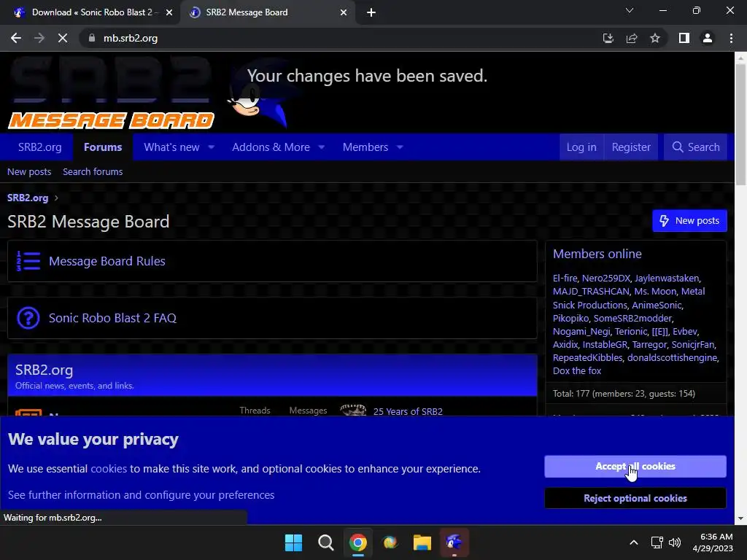747x560 pixels.
Task: Open member El-fire profile
Action: click(565, 278)
